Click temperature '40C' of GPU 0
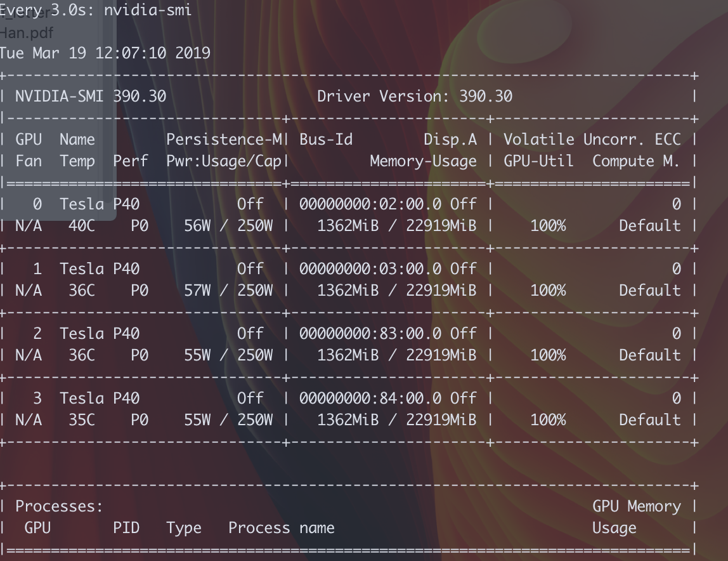The width and height of the screenshot is (728, 561). pos(82,226)
